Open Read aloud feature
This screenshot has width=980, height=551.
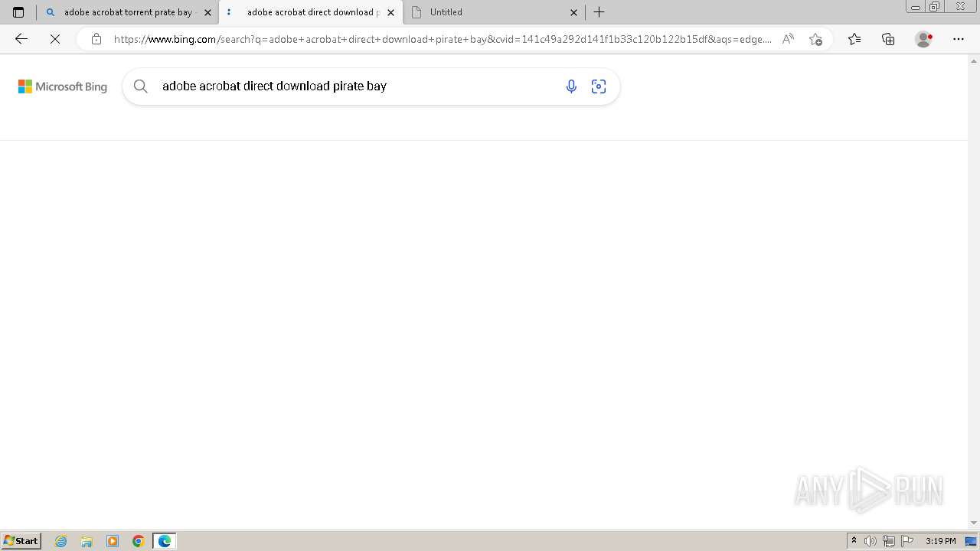point(788,39)
